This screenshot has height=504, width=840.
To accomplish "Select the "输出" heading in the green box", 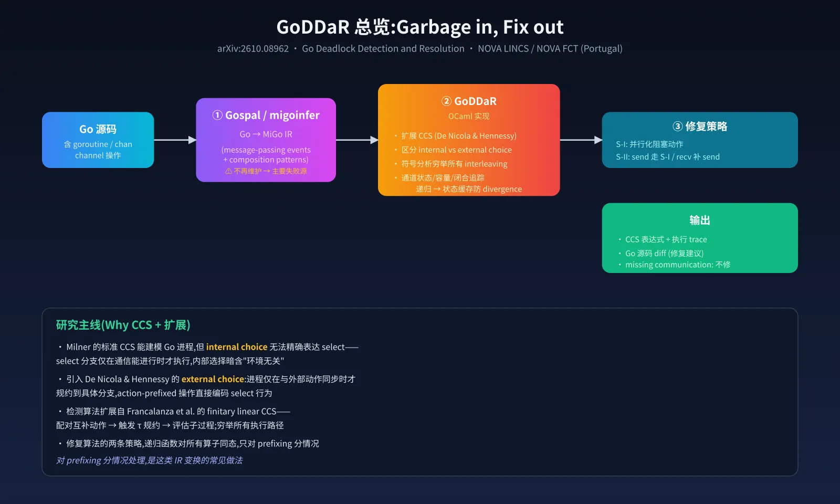I will pos(700,220).
